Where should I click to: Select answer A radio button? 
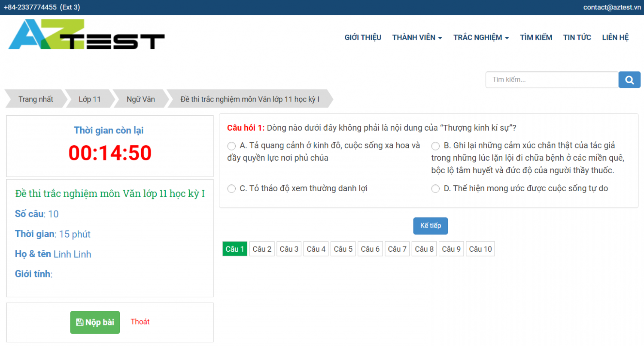pos(231,146)
